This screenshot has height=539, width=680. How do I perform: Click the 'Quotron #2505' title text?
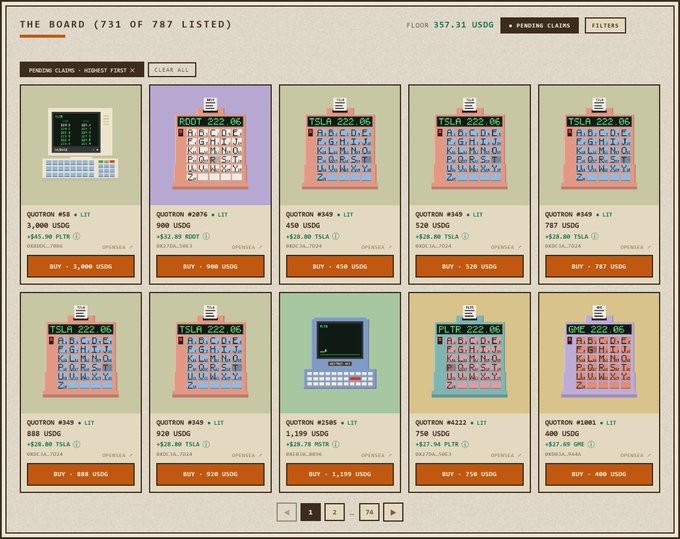pos(311,422)
